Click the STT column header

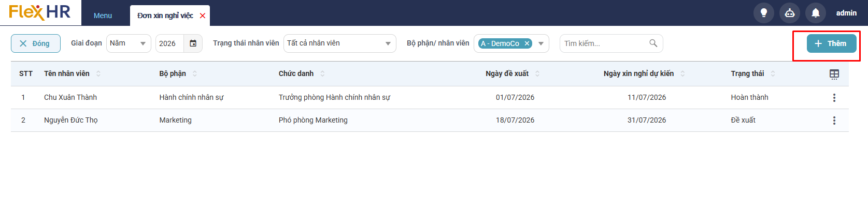[26, 73]
